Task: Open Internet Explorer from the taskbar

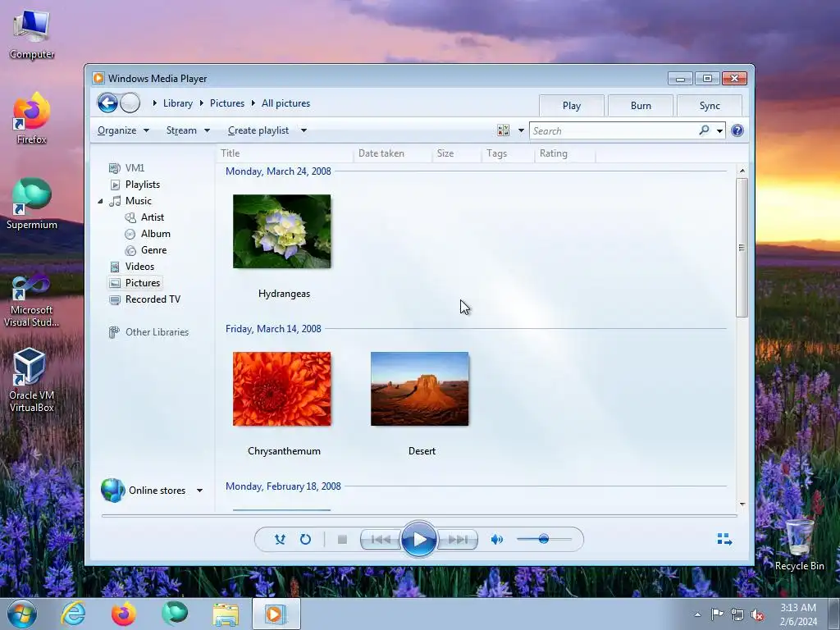Action: [73, 614]
